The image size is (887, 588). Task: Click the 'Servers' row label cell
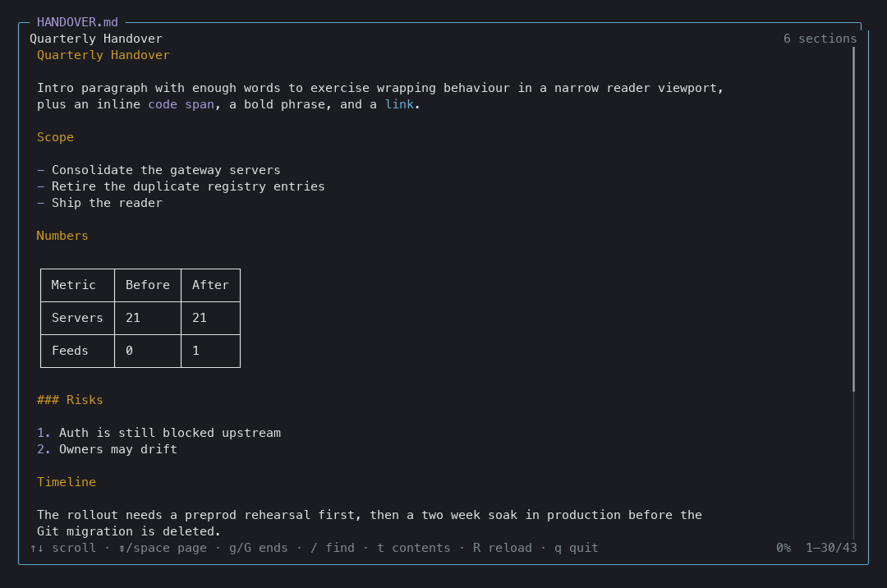(77, 318)
